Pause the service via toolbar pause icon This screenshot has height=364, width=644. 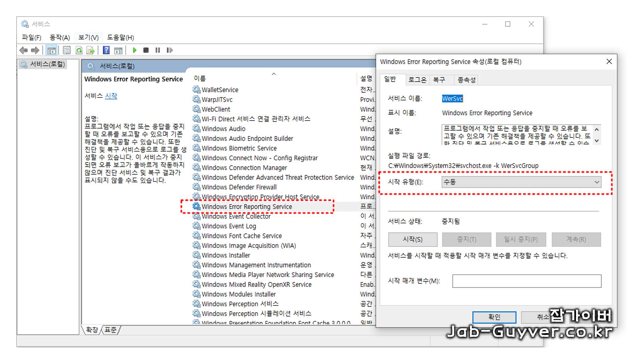(x=158, y=50)
